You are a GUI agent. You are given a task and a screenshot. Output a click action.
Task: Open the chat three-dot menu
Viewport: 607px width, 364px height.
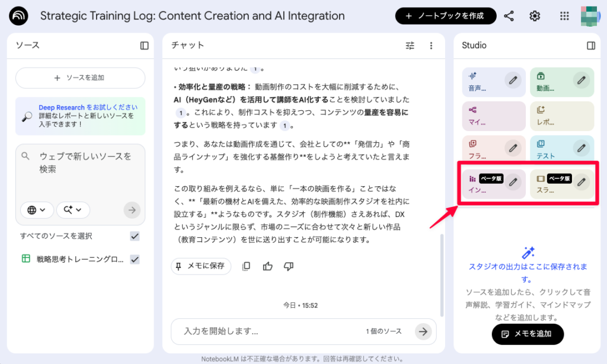click(x=431, y=45)
